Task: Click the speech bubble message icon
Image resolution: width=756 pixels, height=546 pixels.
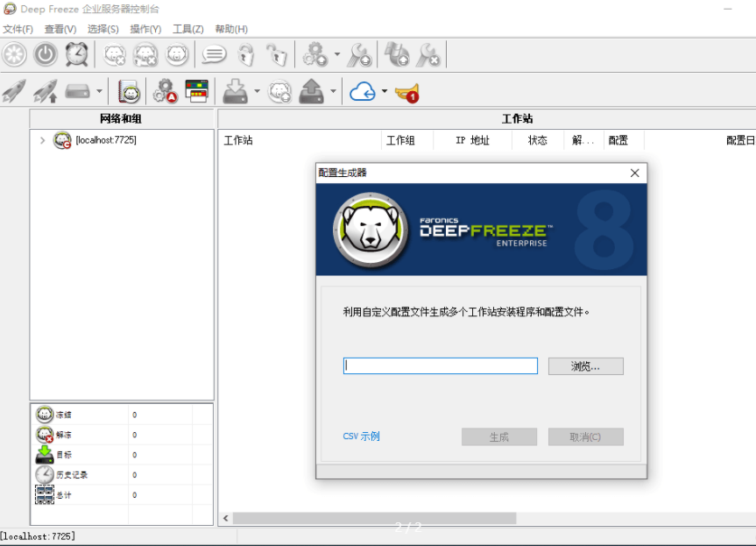Action: coord(214,55)
